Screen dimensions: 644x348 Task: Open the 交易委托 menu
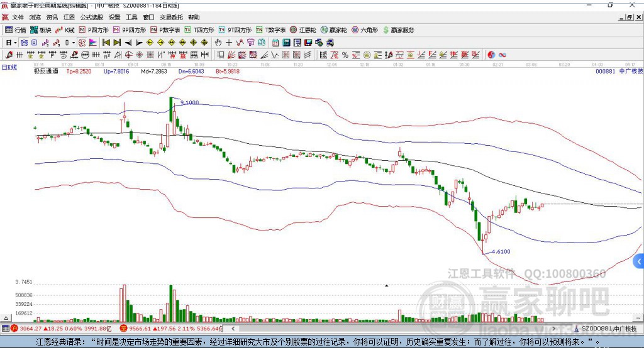(171, 17)
